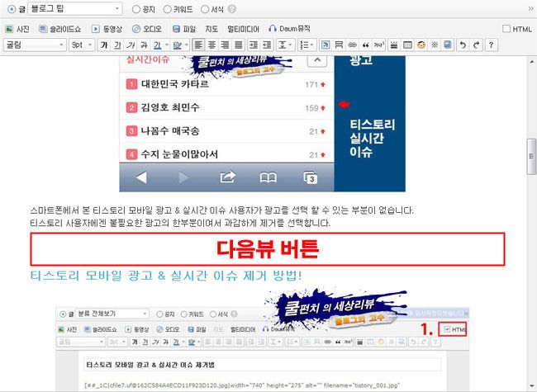Open Daum뮤직 music inserter
The width and height of the screenshot is (537, 392).
point(289,29)
